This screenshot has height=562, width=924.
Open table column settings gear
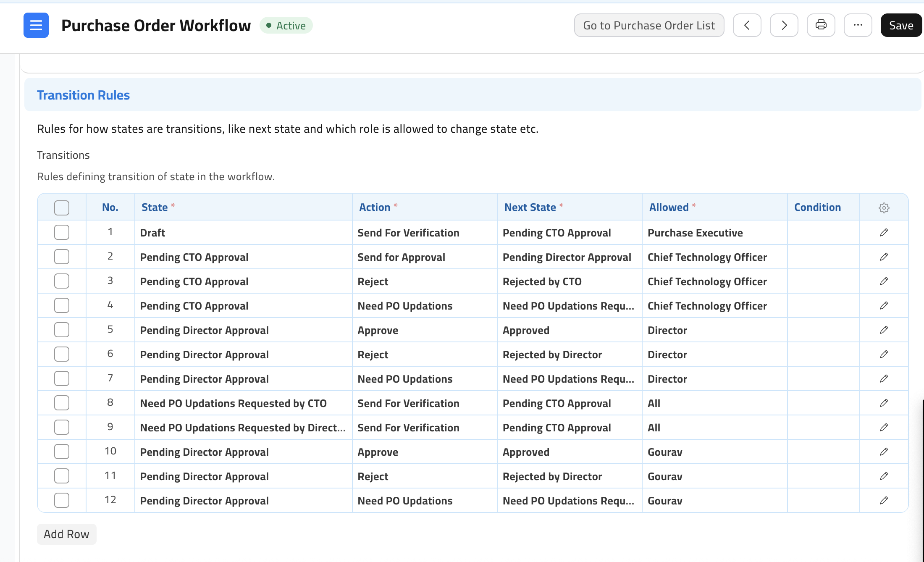pyautogui.click(x=884, y=207)
